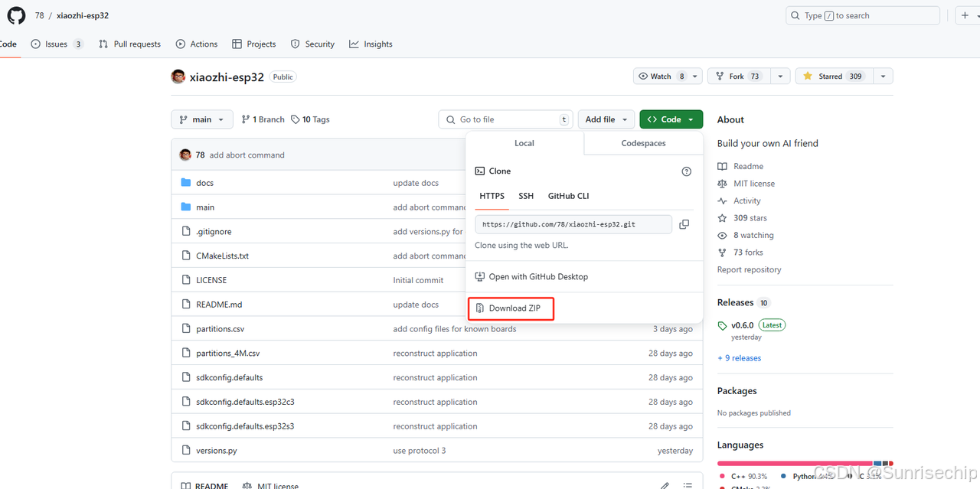Open the 9 releases link
The width and height of the screenshot is (980, 489).
click(740, 358)
